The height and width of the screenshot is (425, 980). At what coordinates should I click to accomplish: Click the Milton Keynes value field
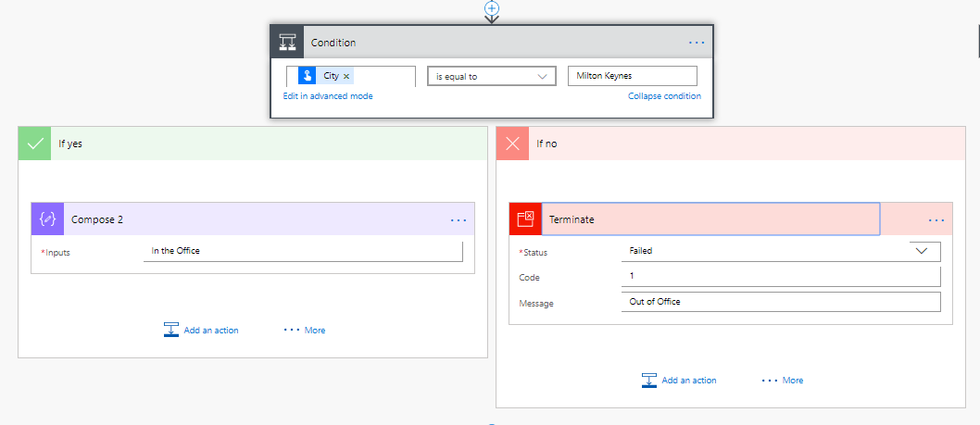tap(632, 76)
